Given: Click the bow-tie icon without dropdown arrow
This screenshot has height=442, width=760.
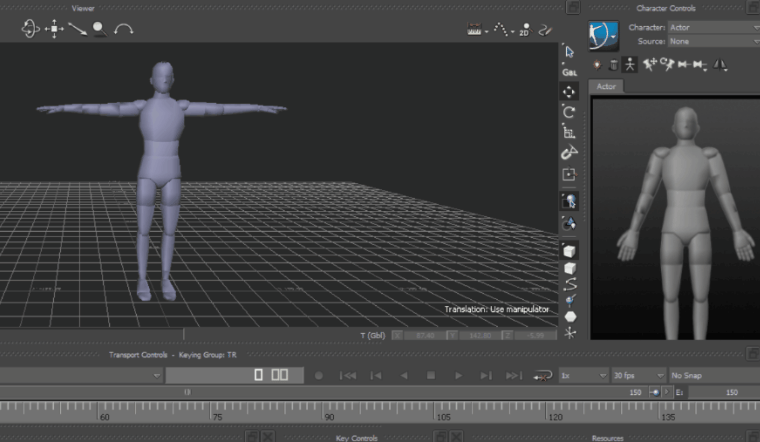Looking at the screenshot, I should [x=683, y=64].
